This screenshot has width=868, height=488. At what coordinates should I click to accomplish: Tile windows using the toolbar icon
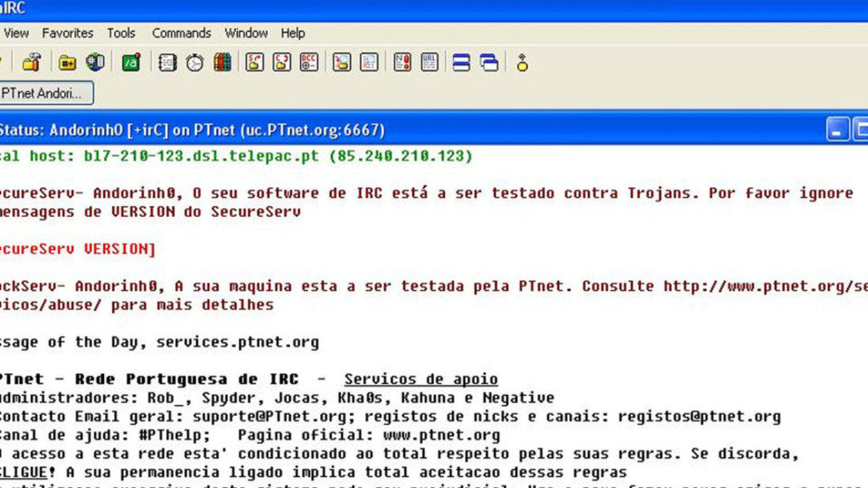click(461, 62)
